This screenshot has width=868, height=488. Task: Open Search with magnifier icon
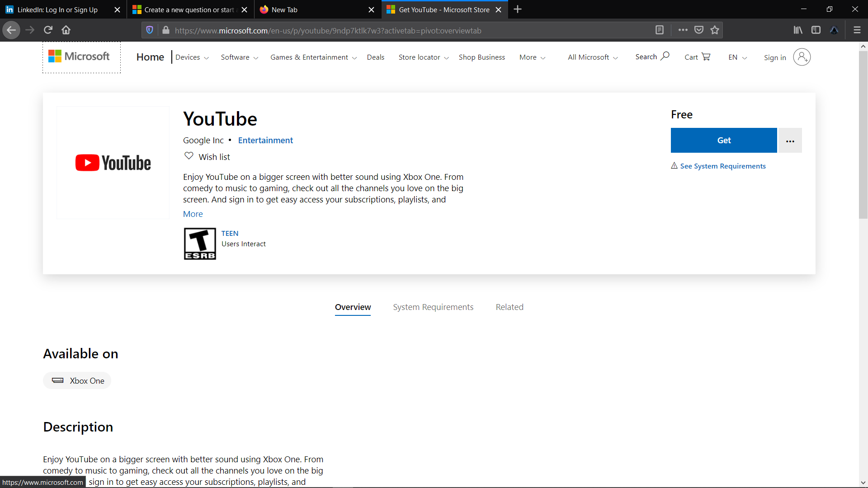point(652,56)
